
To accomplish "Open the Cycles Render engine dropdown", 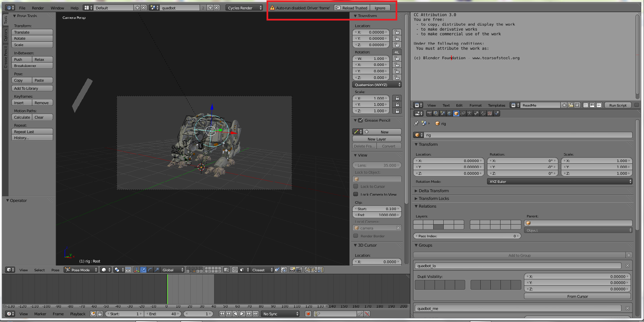I will [x=244, y=8].
